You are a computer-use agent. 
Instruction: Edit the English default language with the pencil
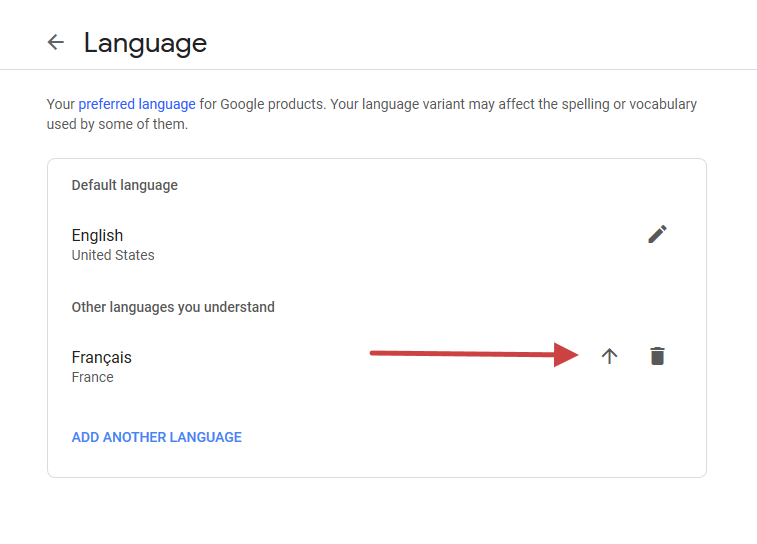[657, 234]
